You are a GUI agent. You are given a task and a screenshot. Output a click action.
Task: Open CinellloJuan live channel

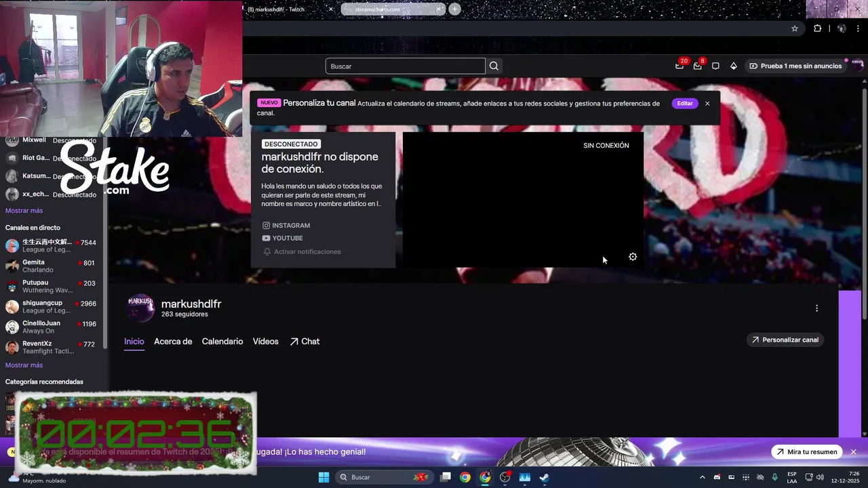click(x=51, y=327)
